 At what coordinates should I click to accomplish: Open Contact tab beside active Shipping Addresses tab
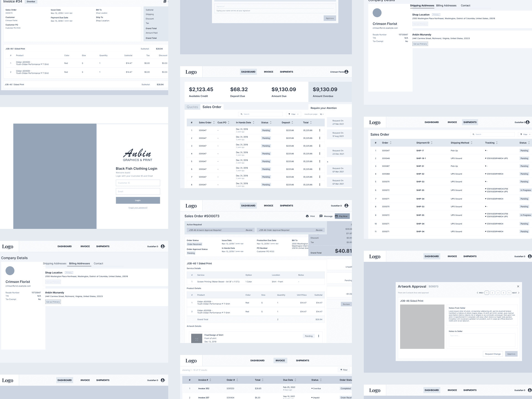[465, 6]
